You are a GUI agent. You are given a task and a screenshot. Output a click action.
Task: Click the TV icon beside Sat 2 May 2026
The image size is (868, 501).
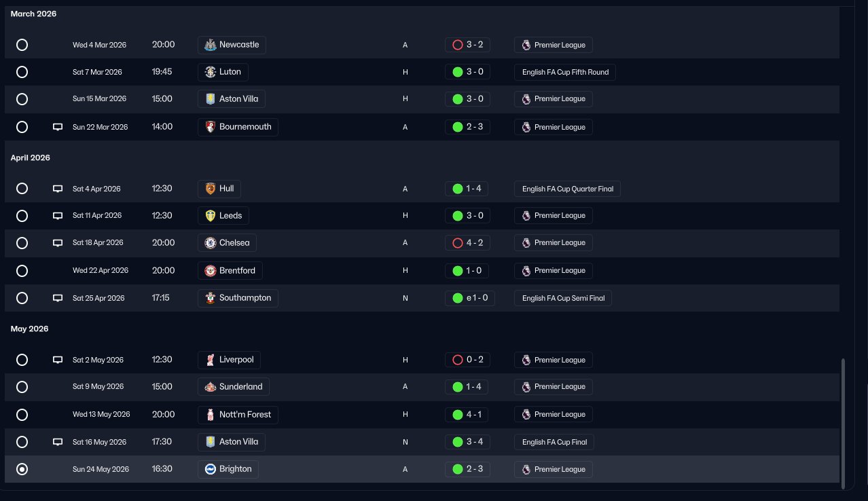coord(58,360)
